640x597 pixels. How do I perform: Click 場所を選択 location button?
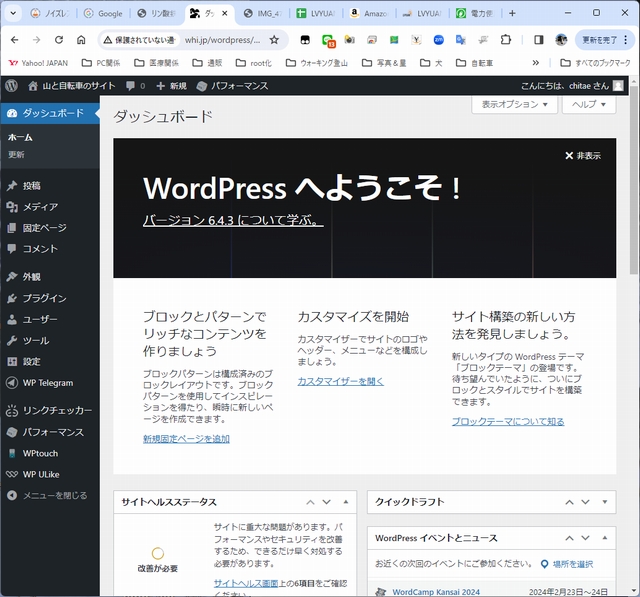[567, 564]
